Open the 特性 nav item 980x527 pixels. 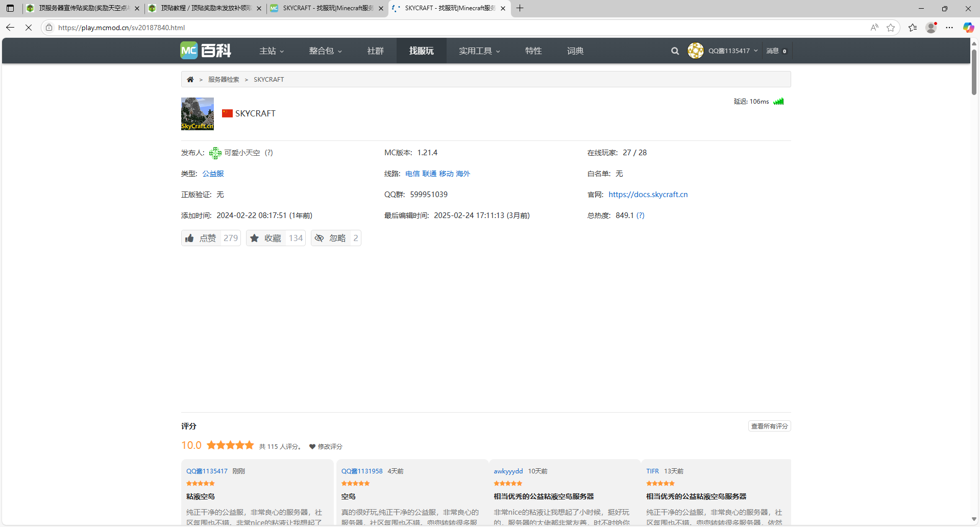(x=533, y=51)
